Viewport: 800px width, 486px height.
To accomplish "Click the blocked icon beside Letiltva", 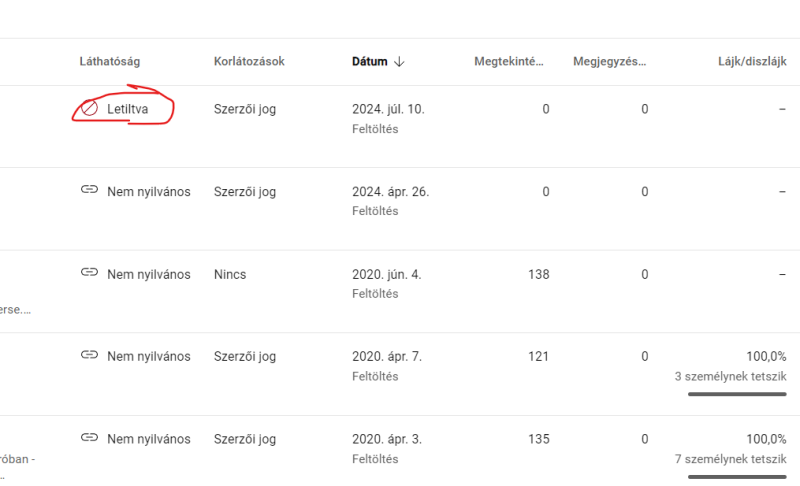I will click(x=89, y=109).
